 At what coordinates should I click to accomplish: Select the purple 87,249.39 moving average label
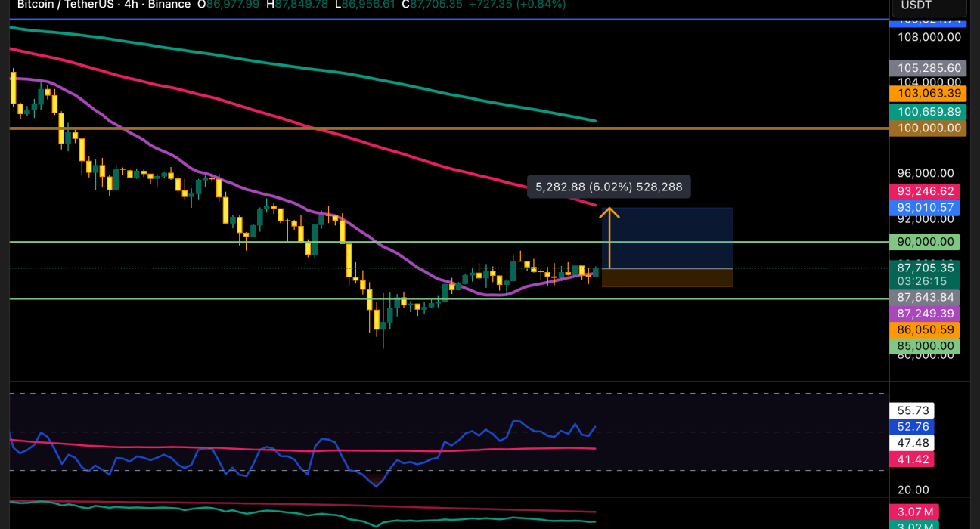pyautogui.click(x=929, y=313)
